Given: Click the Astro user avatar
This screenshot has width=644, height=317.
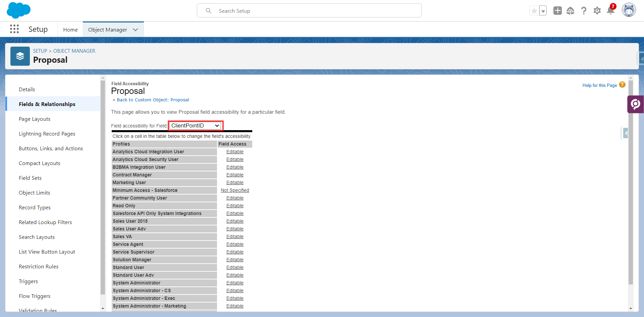Looking at the screenshot, I should click(629, 10).
